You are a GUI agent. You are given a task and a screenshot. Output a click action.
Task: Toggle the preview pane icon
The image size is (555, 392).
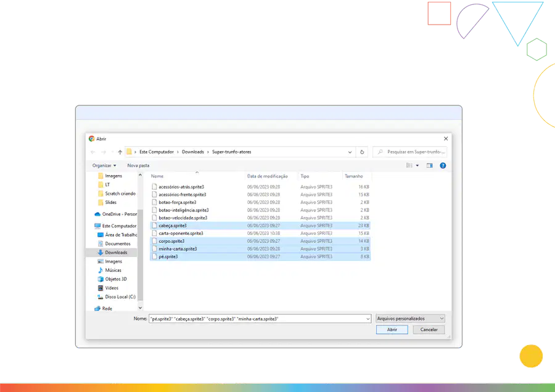[430, 166]
